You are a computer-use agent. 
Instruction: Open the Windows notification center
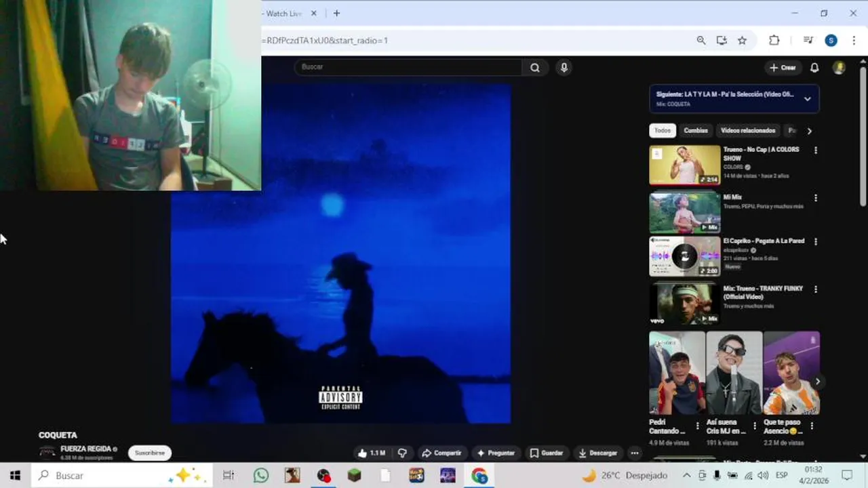(x=847, y=475)
